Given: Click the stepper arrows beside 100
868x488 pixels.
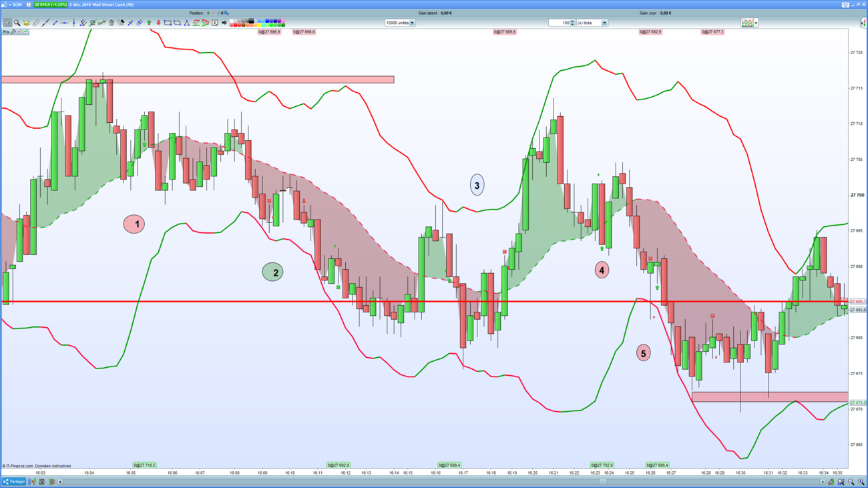Looking at the screenshot, I should [572, 23].
